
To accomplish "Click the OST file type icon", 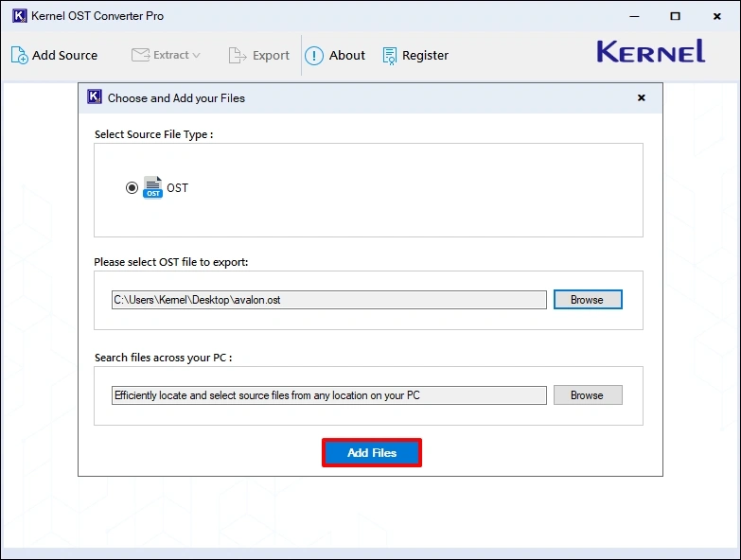I will (x=152, y=187).
